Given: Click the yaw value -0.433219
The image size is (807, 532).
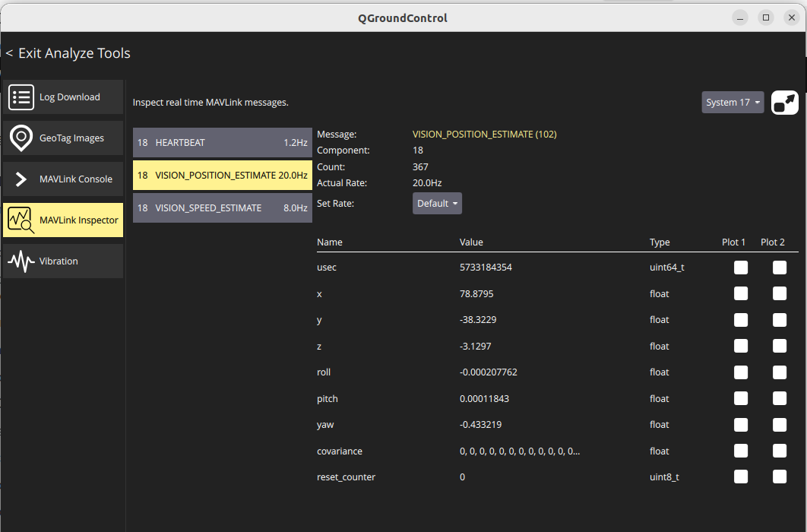Looking at the screenshot, I should click(481, 425).
